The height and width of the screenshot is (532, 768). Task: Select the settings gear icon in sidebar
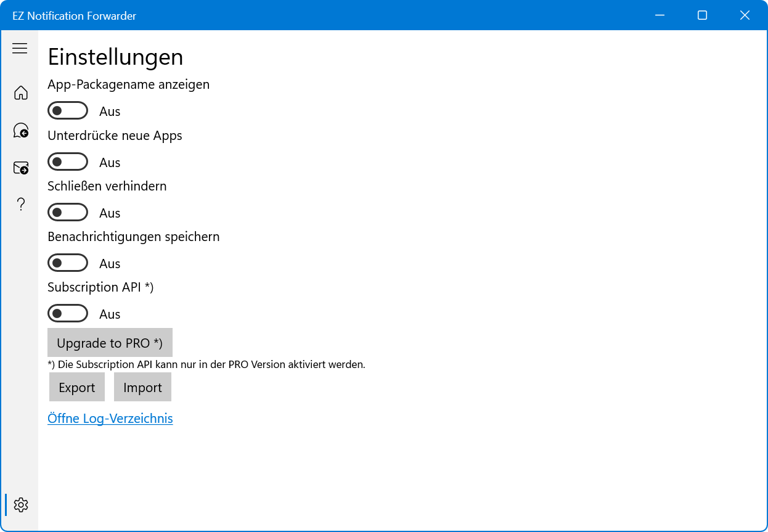tap(21, 505)
